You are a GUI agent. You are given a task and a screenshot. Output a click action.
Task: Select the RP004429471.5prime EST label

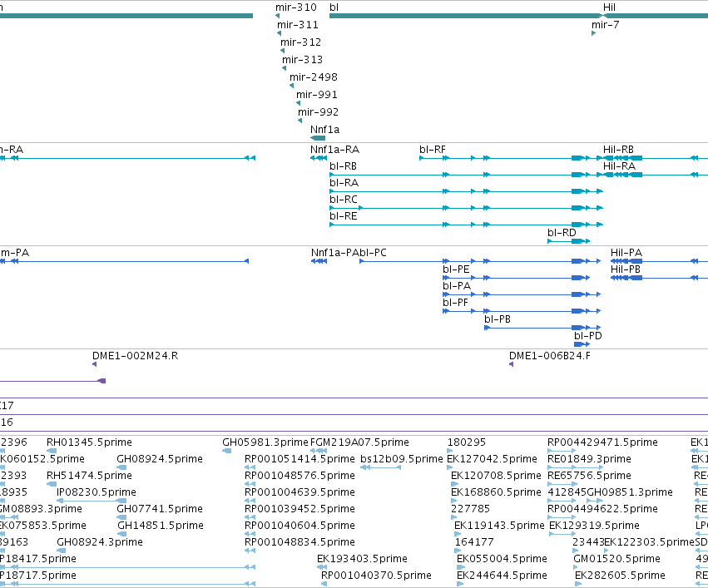602,442
